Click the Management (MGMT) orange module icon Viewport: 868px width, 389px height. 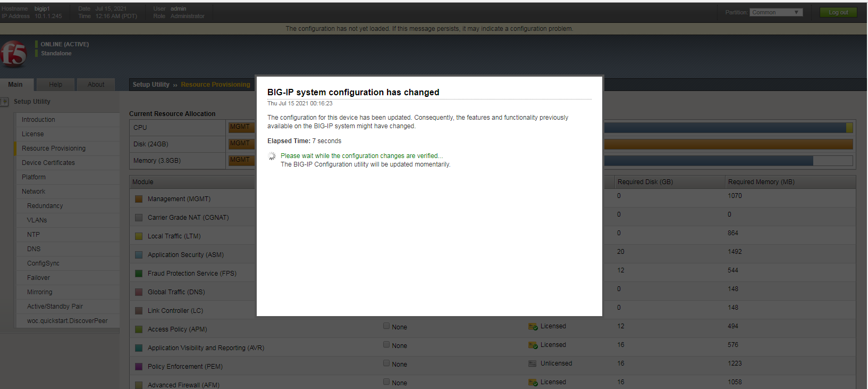click(139, 199)
